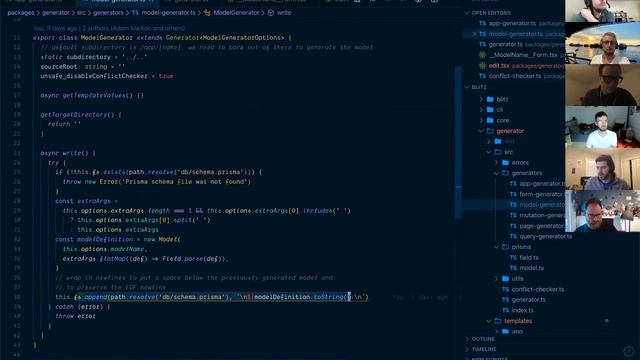Click the generators folder icon

[505, 173]
